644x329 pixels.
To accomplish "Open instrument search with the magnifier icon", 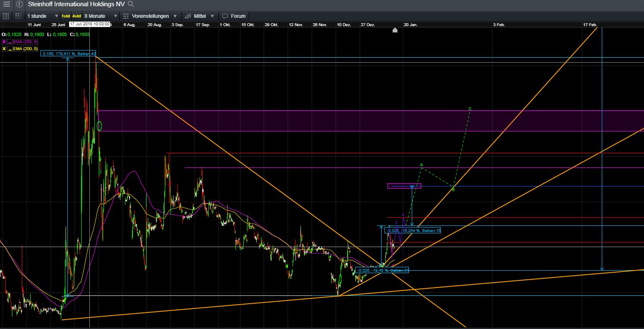I will [131, 4].
